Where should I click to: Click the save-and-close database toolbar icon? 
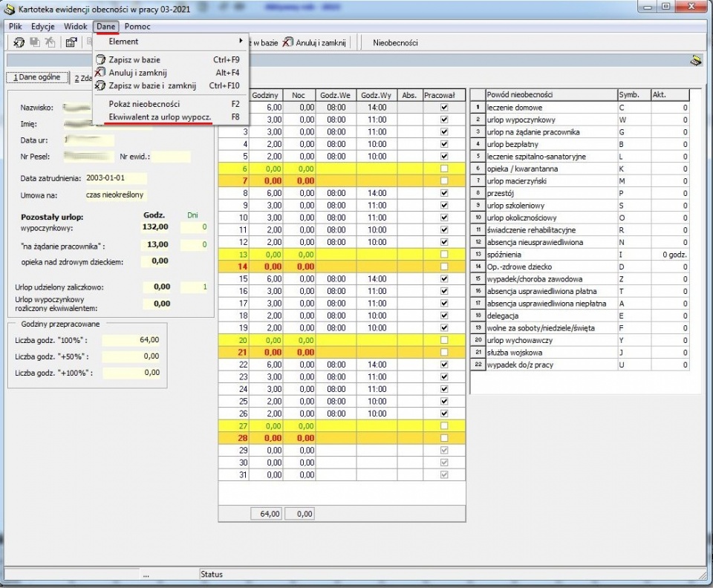[x=19, y=42]
